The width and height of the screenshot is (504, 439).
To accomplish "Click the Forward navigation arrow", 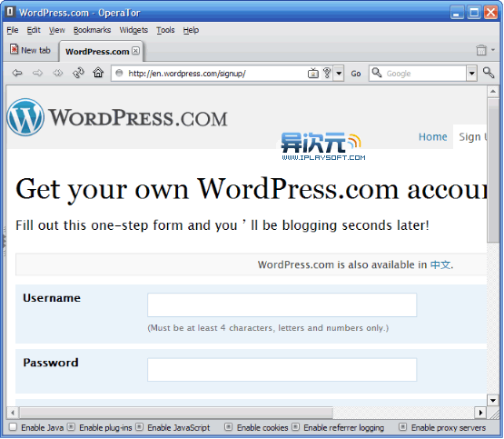I will point(37,74).
